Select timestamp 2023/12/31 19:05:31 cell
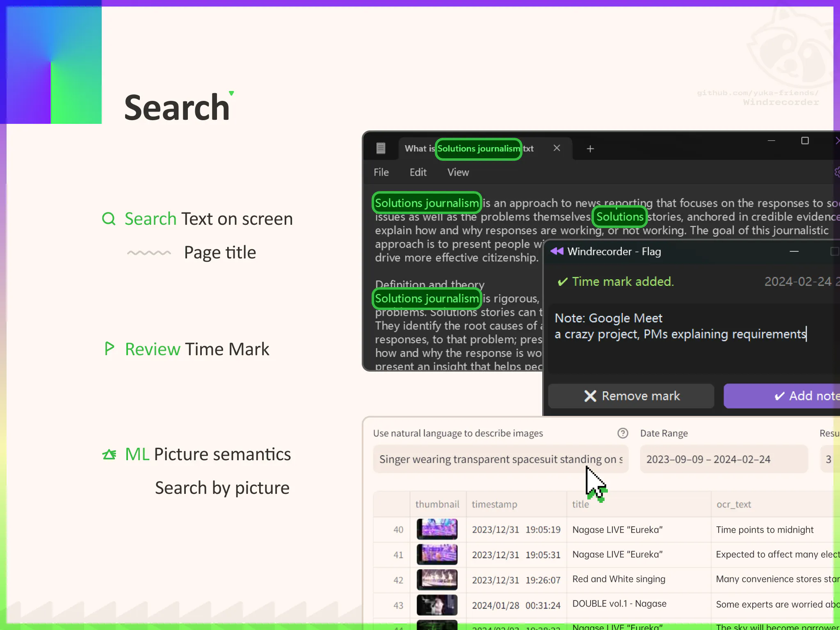Screen dimensions: 840x630 point(516,555)
